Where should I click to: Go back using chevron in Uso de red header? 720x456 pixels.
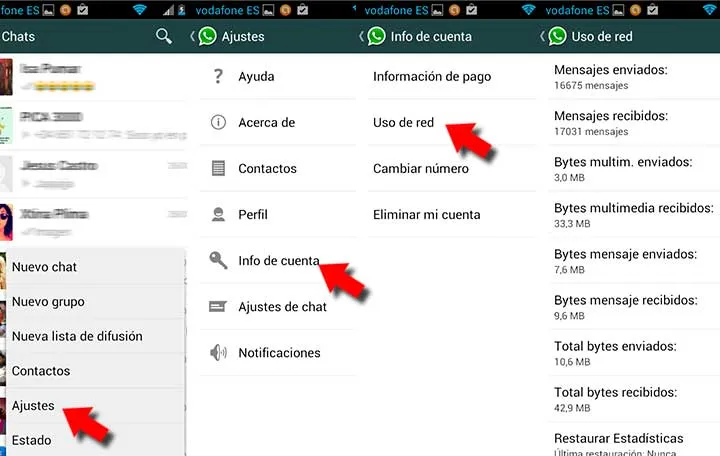(542, 36)
